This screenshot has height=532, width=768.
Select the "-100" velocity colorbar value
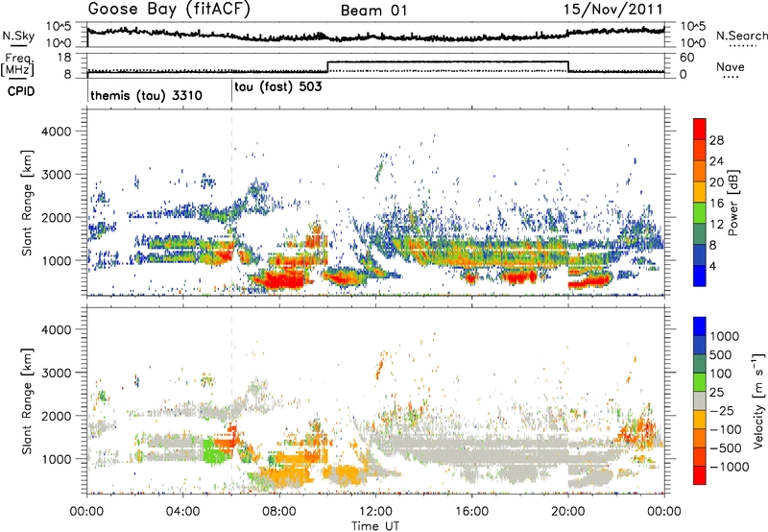point(726,429)
